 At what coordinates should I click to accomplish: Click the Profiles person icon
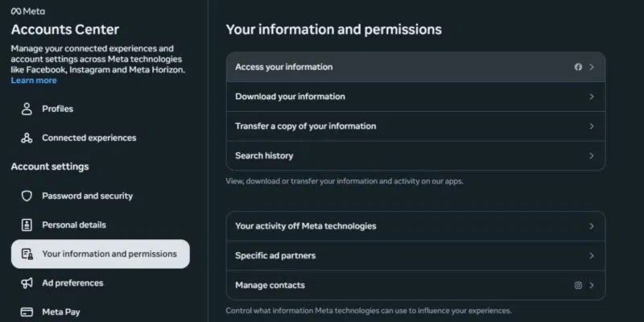[x=27, y=109]
